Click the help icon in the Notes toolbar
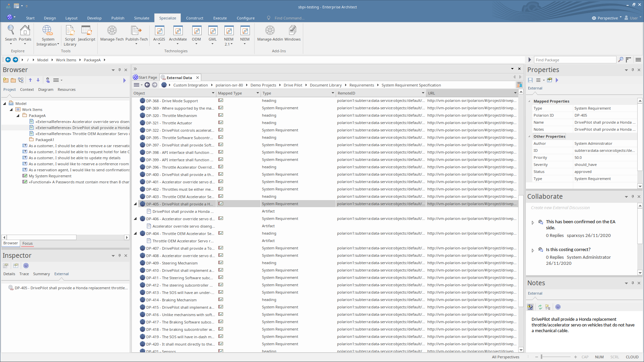The image size is (644, 362). click(x=558, y=307)
